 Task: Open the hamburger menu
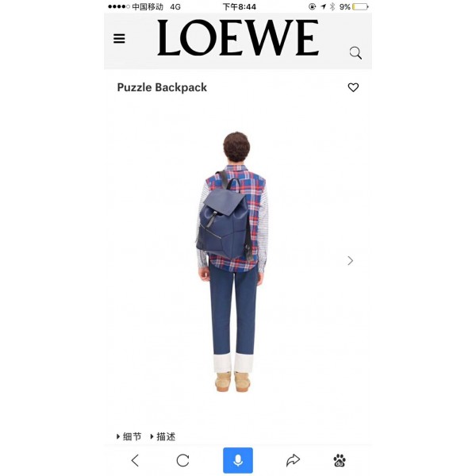tap(119, 39)
